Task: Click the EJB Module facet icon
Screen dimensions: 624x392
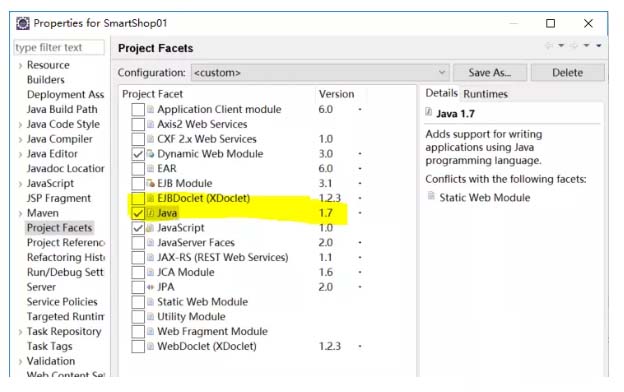Action: (x=150, y=183)
